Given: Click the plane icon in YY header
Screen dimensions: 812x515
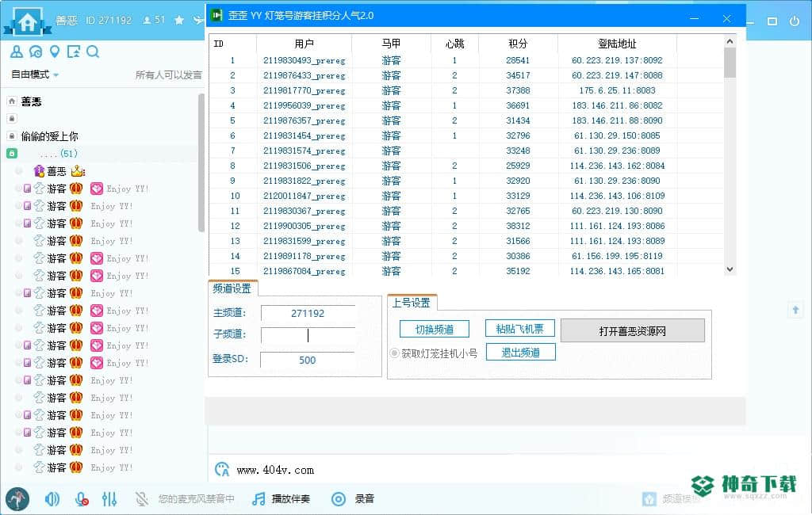Looking at the screenshot, I should tap(198, 20).
